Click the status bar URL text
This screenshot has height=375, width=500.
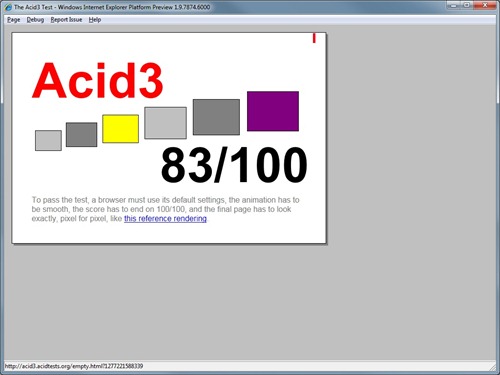74,366
